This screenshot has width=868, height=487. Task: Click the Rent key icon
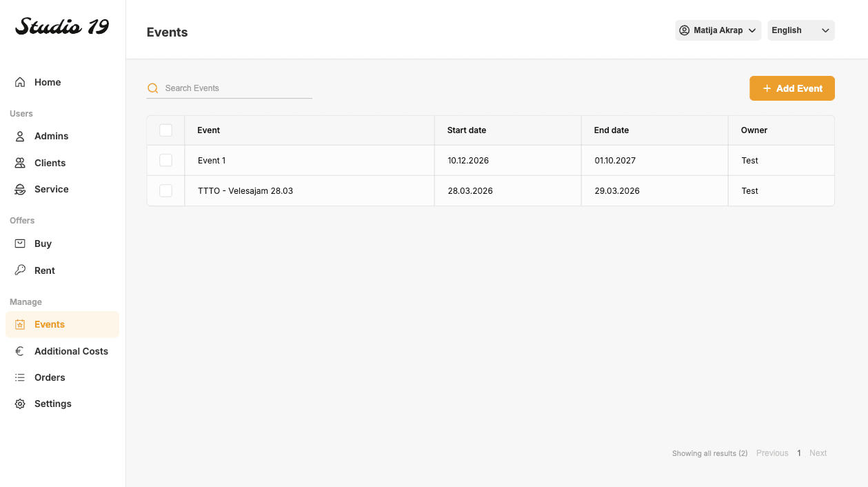click(x=20, y=270)
